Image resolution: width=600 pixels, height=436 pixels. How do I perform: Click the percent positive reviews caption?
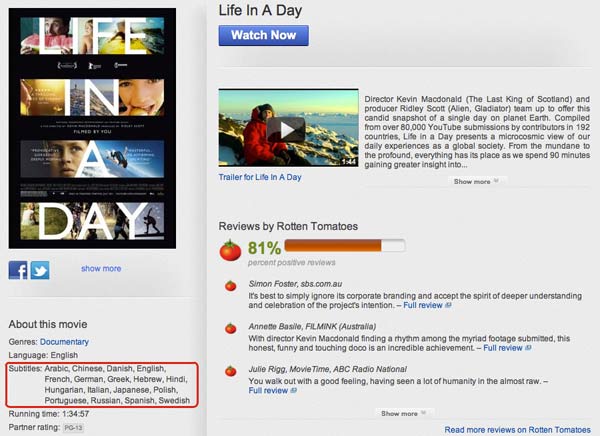pyautogui.click(x=292, y=263)
